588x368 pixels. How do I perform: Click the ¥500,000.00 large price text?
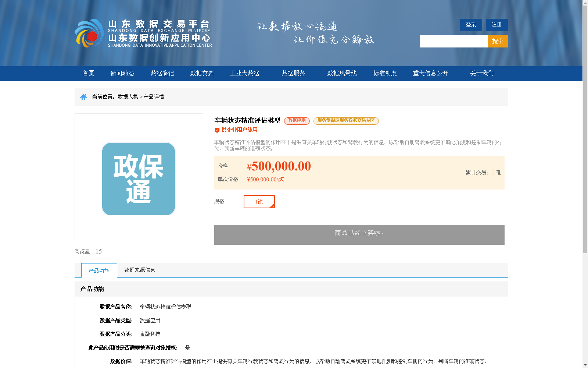pos(279,166)
